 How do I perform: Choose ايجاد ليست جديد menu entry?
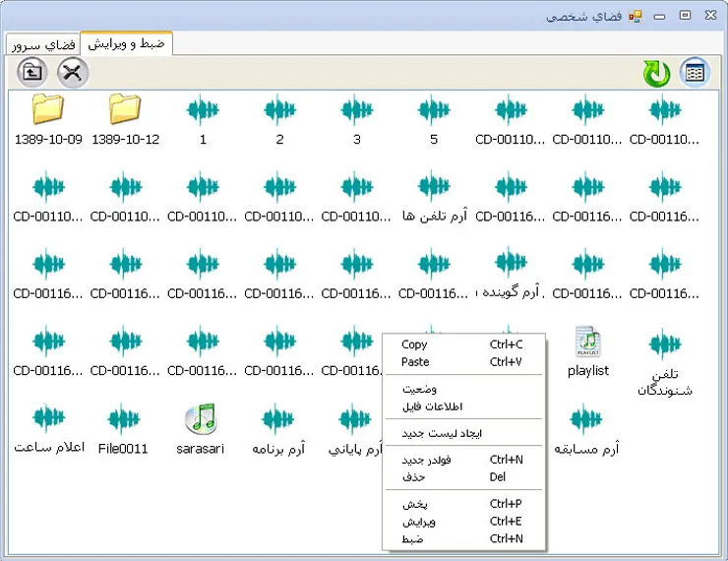463,433
